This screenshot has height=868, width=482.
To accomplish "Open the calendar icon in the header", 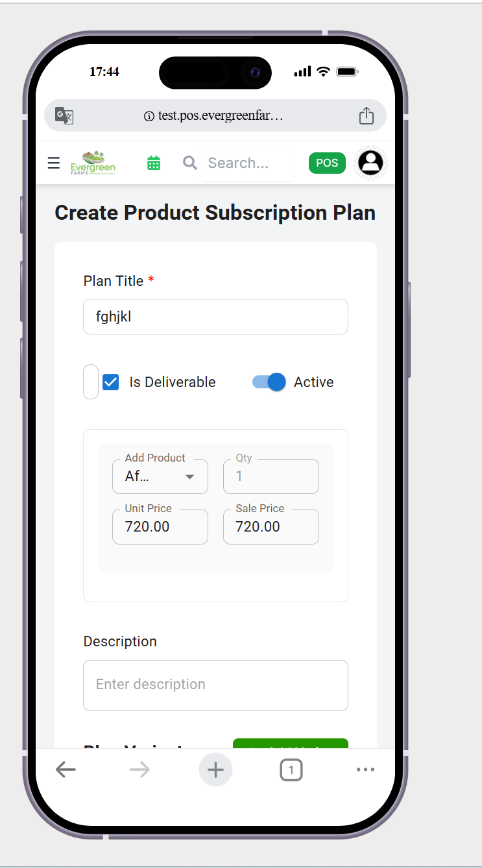I will (153, 163).
